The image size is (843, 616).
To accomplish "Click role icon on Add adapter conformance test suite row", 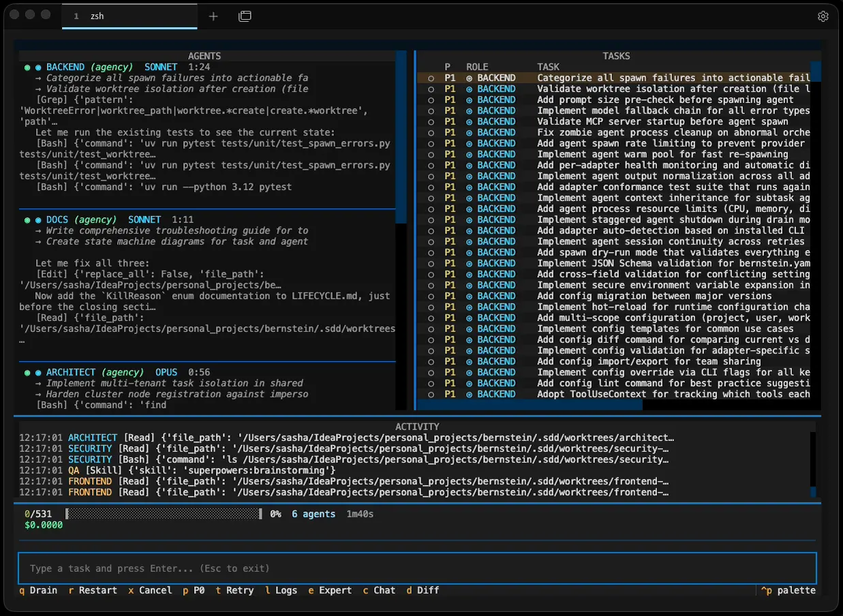I will coord(470,187).
